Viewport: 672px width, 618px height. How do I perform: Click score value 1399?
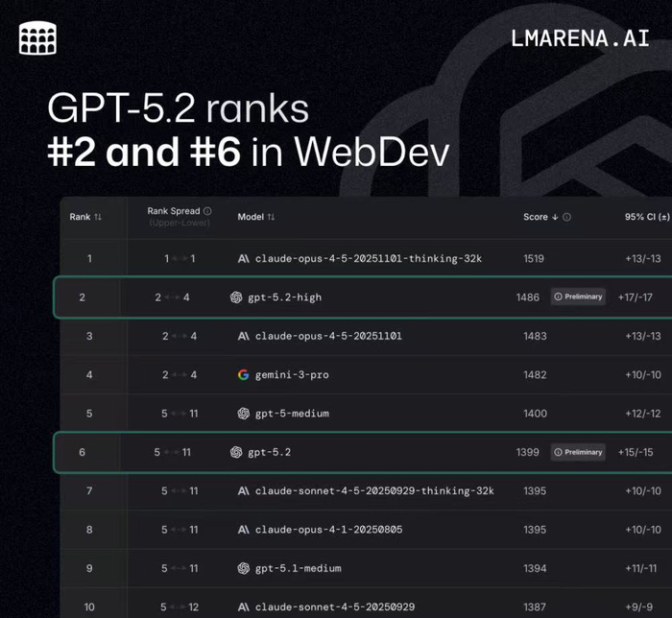[528, 452]
